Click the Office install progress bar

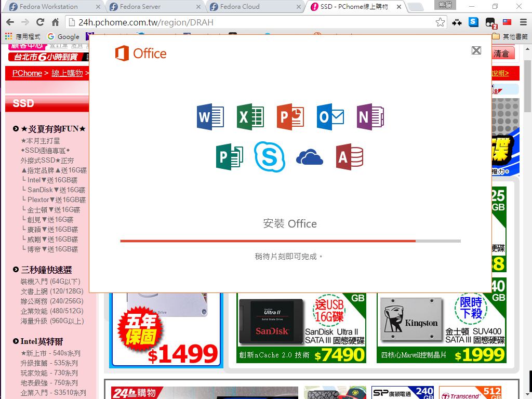pos(290,241)
